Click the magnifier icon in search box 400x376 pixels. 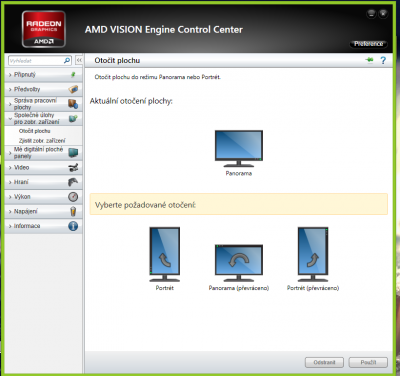67,61
